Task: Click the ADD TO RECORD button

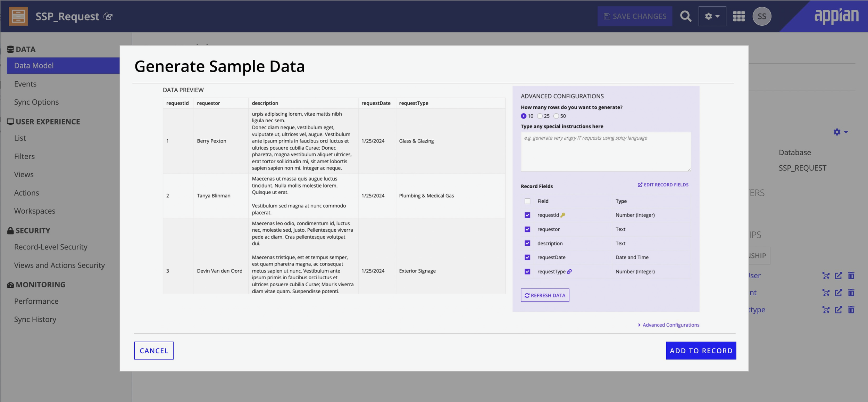Action: point(701,351)
